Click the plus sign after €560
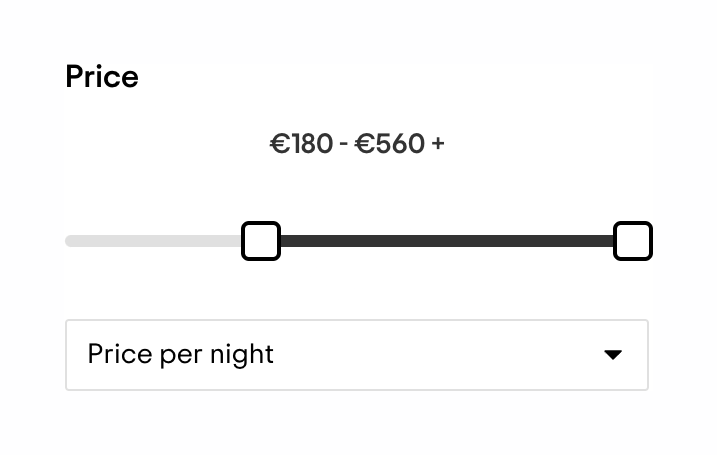 438,144
